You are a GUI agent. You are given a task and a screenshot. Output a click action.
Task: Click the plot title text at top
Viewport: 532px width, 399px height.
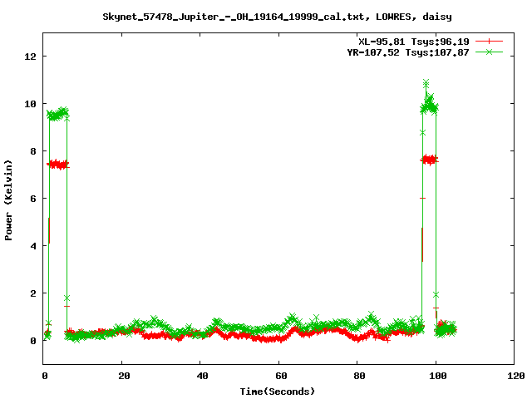(277, 17)
